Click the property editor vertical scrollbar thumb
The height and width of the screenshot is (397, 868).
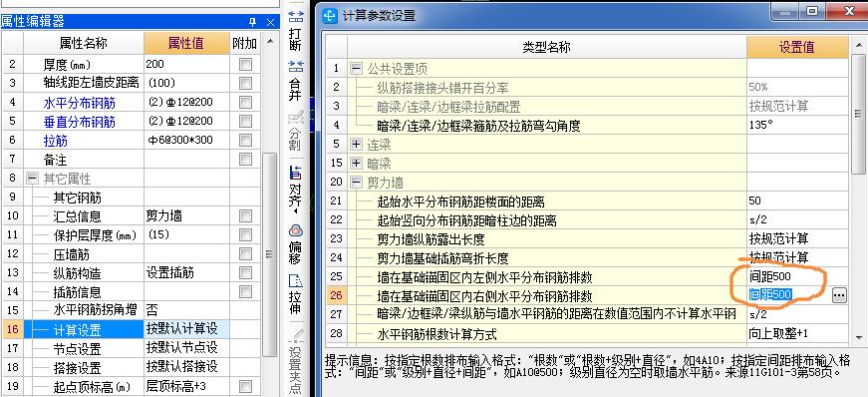(270, 254)
